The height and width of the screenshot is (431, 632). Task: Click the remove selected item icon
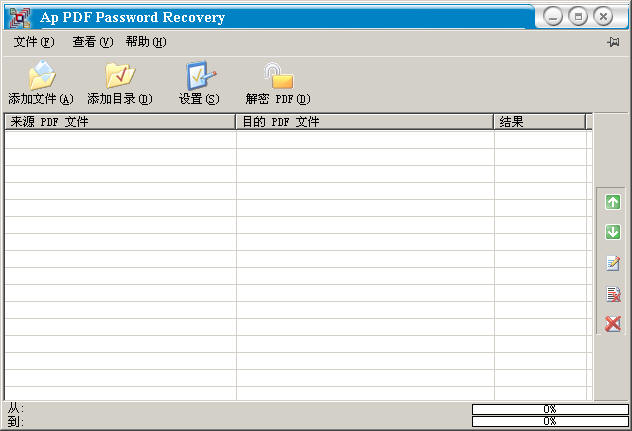coord(613,294)
